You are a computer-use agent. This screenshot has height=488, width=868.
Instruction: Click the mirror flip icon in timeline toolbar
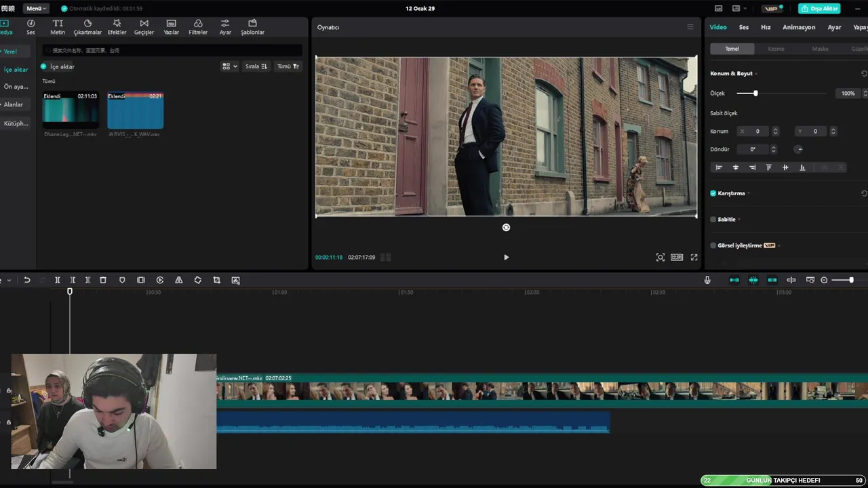(x=179, y=280)
